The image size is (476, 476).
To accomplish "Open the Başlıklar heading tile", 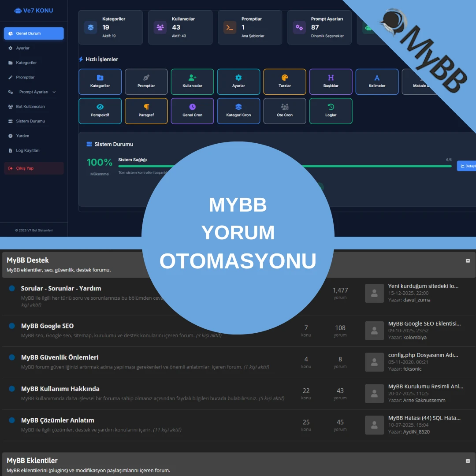I will click(331, 82).
